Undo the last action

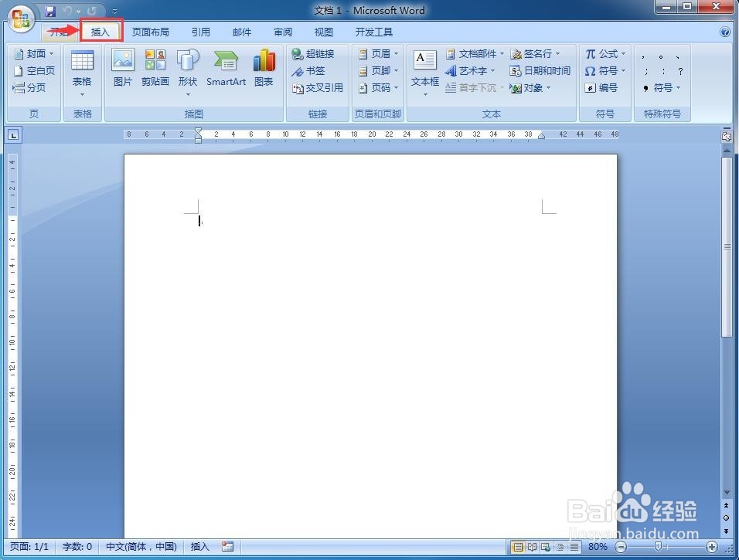click(68, 11)
